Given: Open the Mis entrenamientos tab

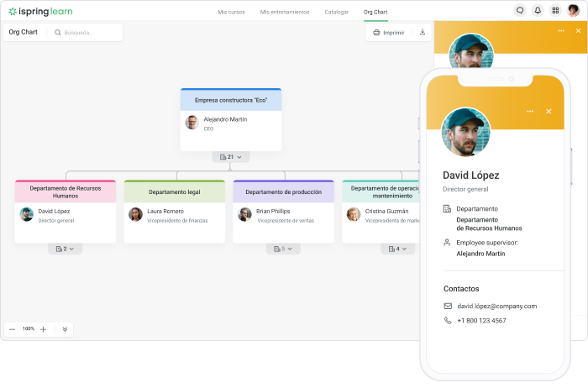Looking at the screenshot, I should pyautogui.click(x=285, y=12).
